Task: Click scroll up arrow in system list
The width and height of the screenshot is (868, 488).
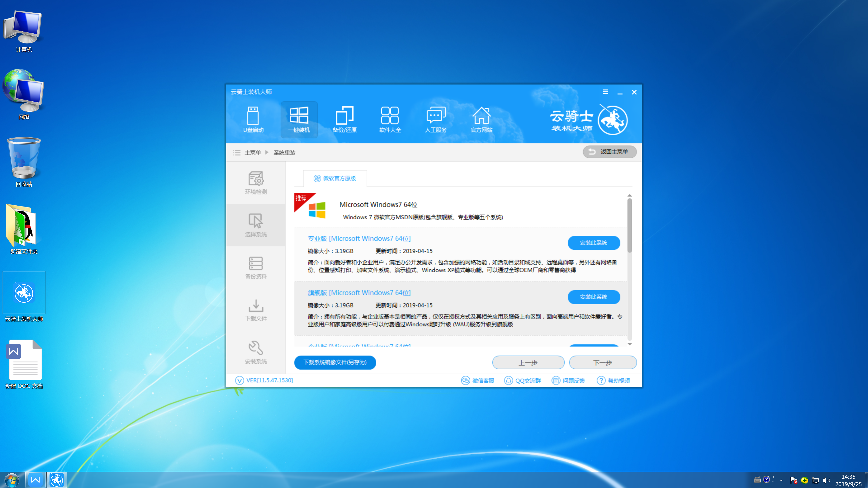Action: pos(630,196)
